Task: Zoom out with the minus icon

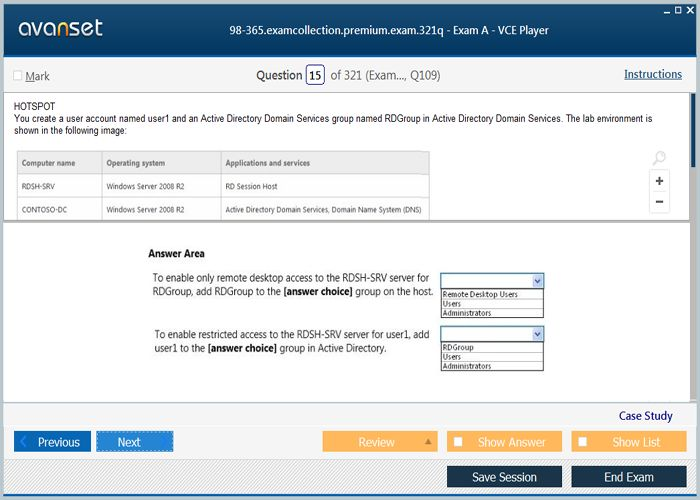Action: click(659, 201)
